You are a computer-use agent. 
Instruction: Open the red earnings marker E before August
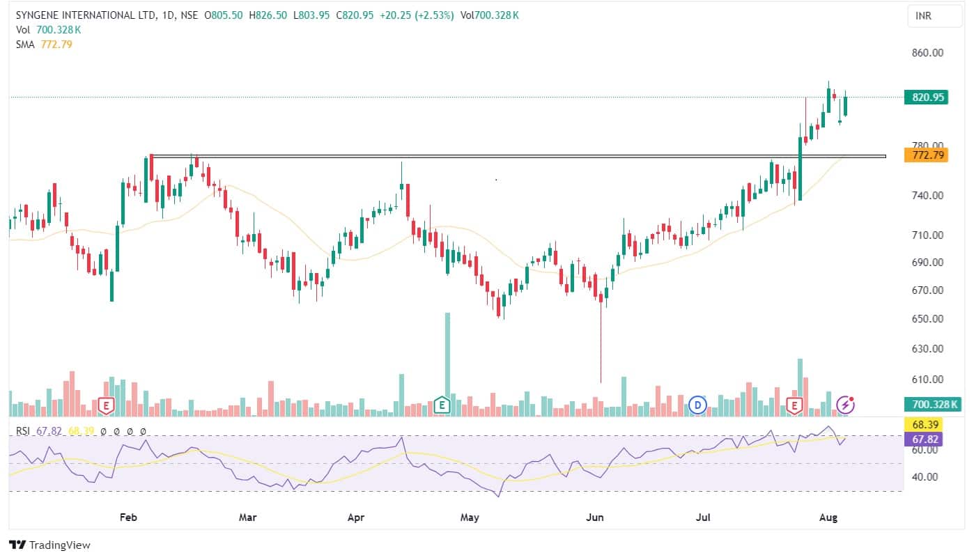pyautogui.click(x=794, y=405)
